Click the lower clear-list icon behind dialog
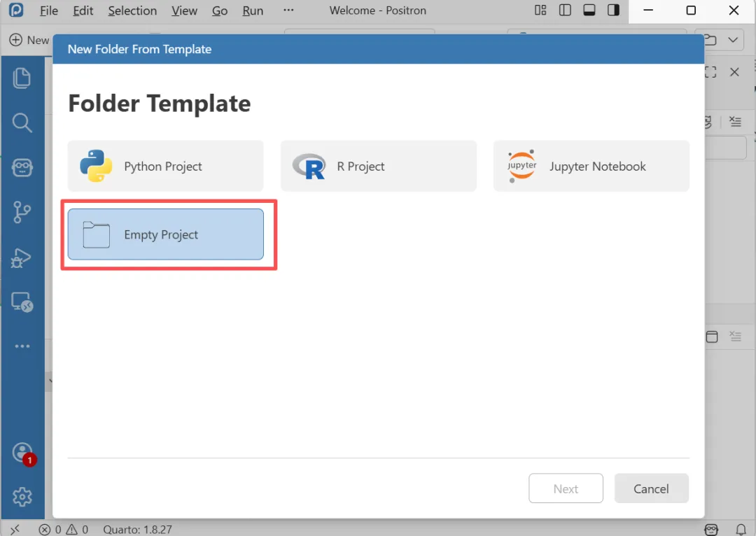756x536 pixels. tap(735, 336)
